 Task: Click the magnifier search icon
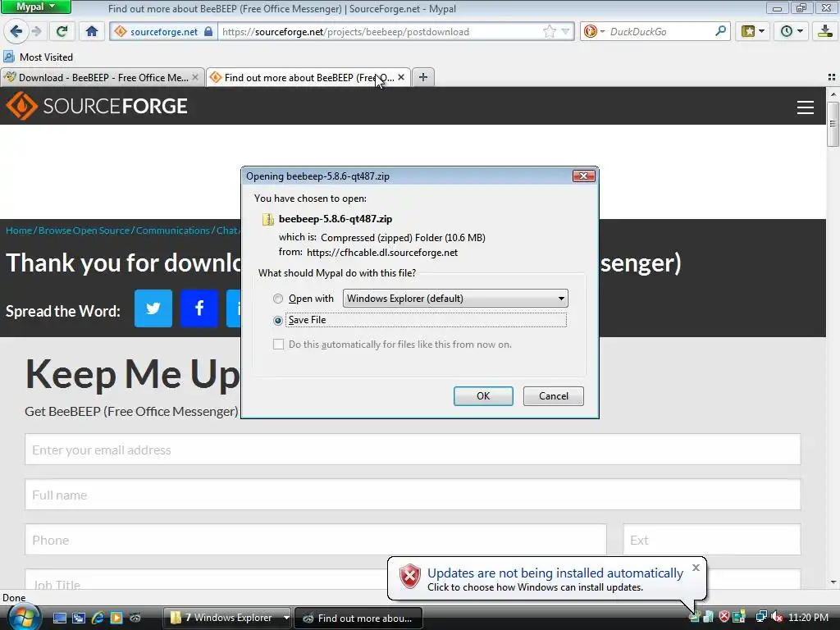click(720, 31)
